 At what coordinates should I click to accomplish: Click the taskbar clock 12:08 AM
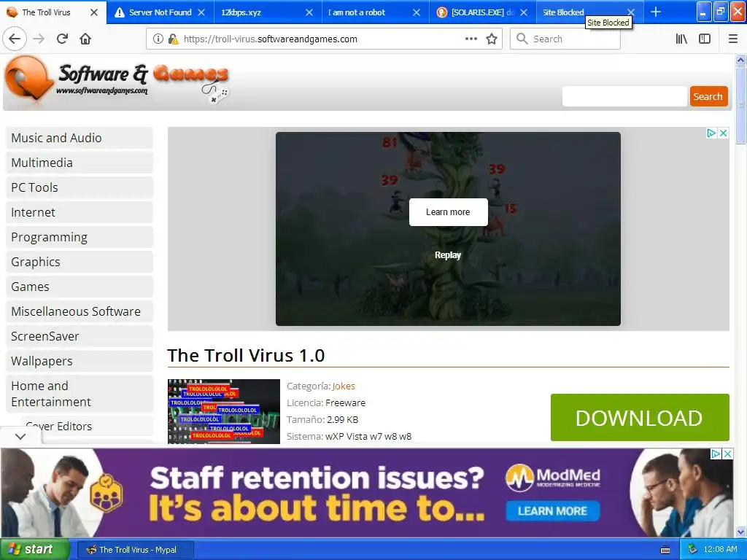720,549
